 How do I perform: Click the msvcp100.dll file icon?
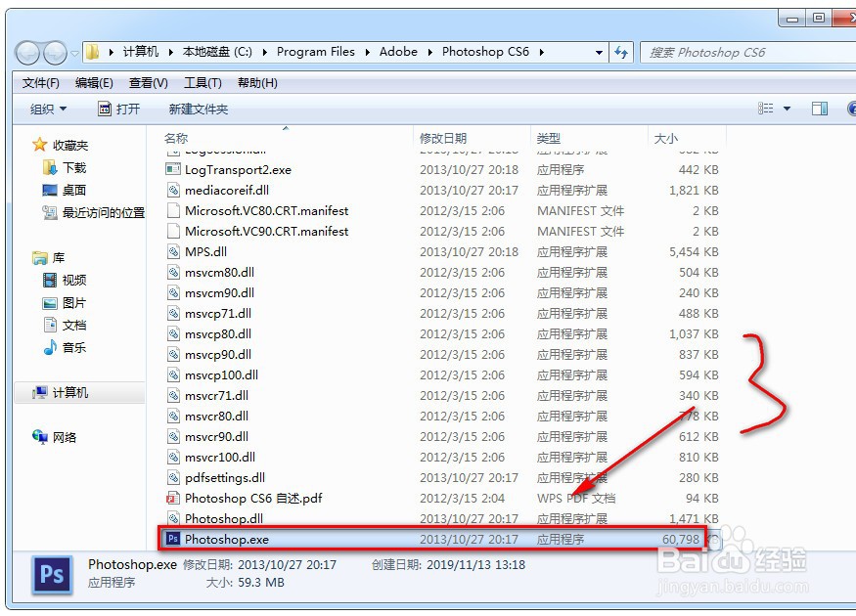173,374
